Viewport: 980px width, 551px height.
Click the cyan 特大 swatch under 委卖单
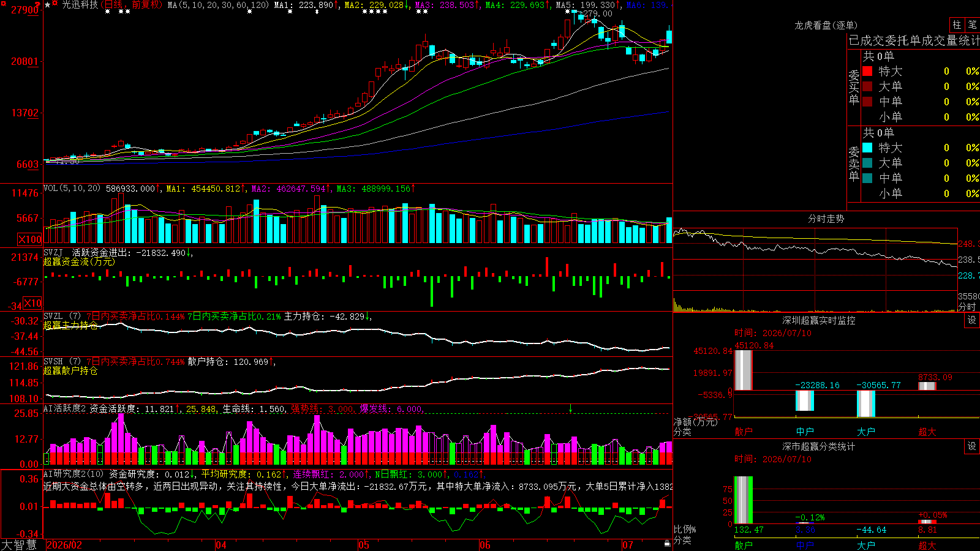[x=867, y=148]
